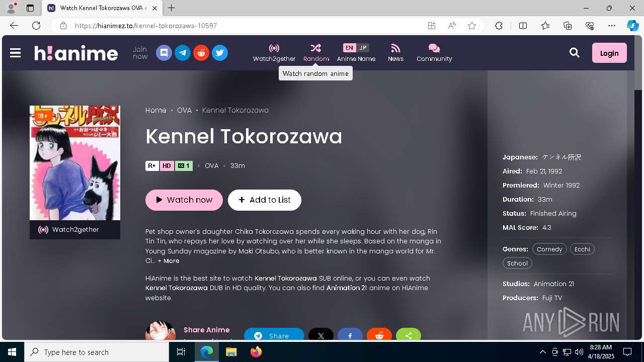Click Add to List button
This screenshot has width=644, height=362.
(x=265, y=200)
